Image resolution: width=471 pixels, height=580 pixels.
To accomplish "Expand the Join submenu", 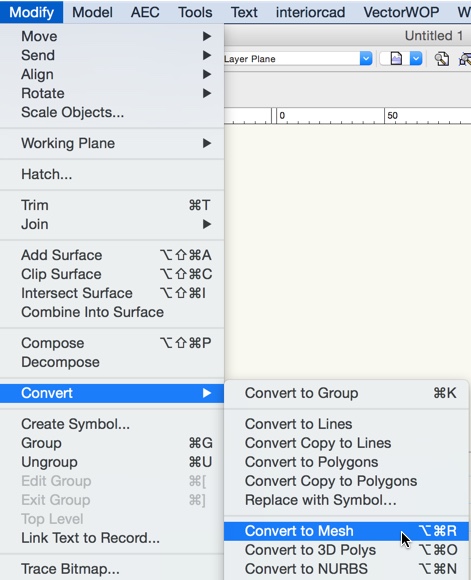I will (x=112, y=224).
